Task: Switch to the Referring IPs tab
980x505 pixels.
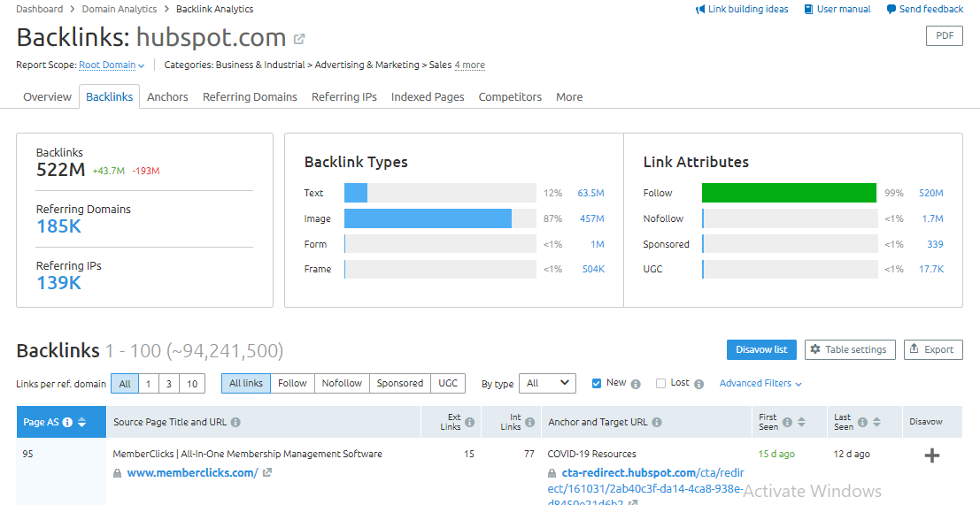Action: pyautogui.click(x=344, y=96)
